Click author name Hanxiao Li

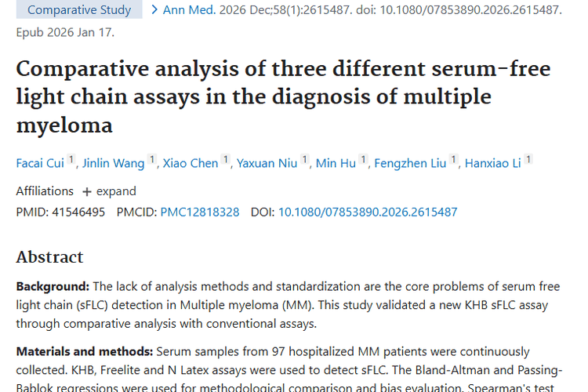(493, 163)
